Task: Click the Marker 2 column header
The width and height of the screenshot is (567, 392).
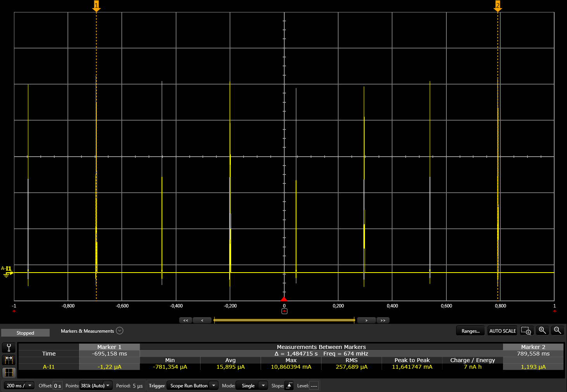Action: (x=533, y=347)
